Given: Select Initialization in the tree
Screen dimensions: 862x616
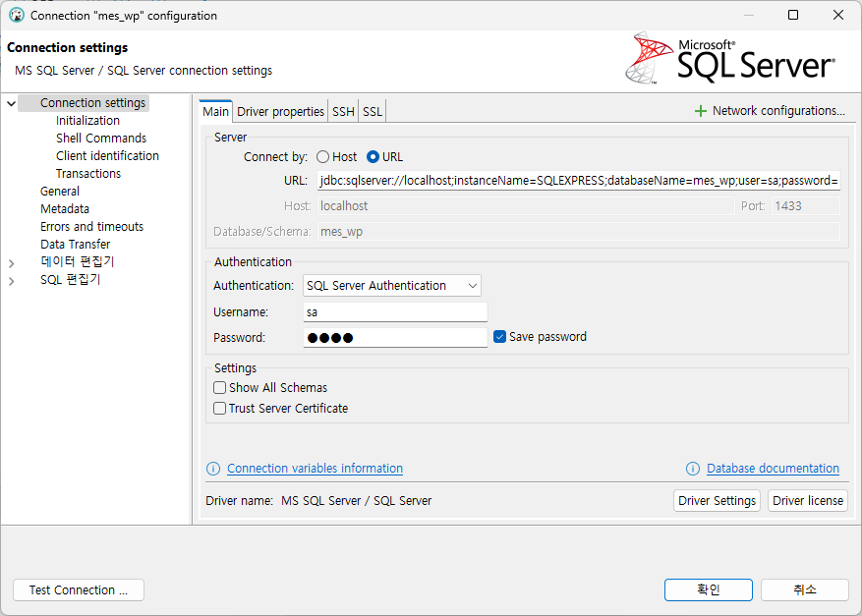Looking at the screenshot, I should point(87,121).
